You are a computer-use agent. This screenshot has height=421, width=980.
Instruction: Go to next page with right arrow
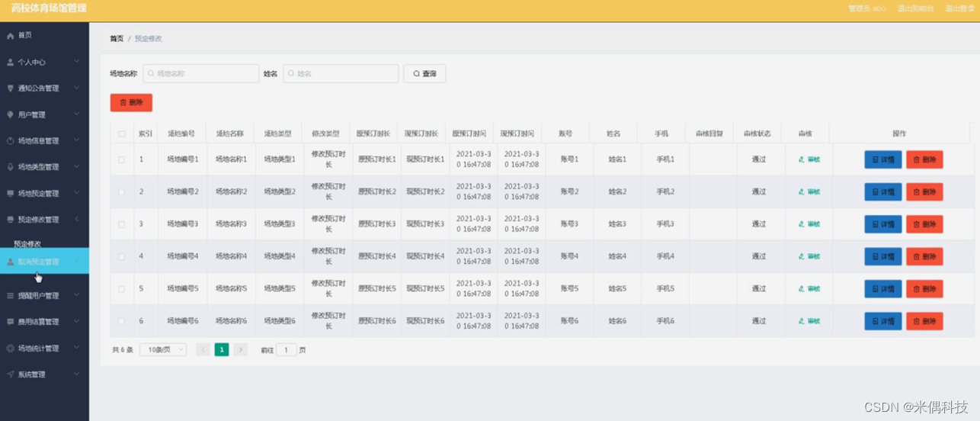tap(241, 349)
